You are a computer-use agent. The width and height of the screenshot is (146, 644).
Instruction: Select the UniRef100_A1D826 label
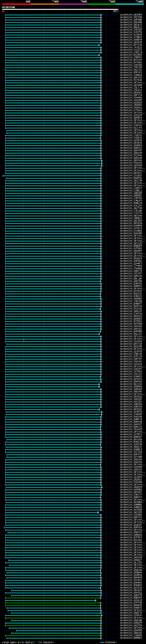pos(131,103)
